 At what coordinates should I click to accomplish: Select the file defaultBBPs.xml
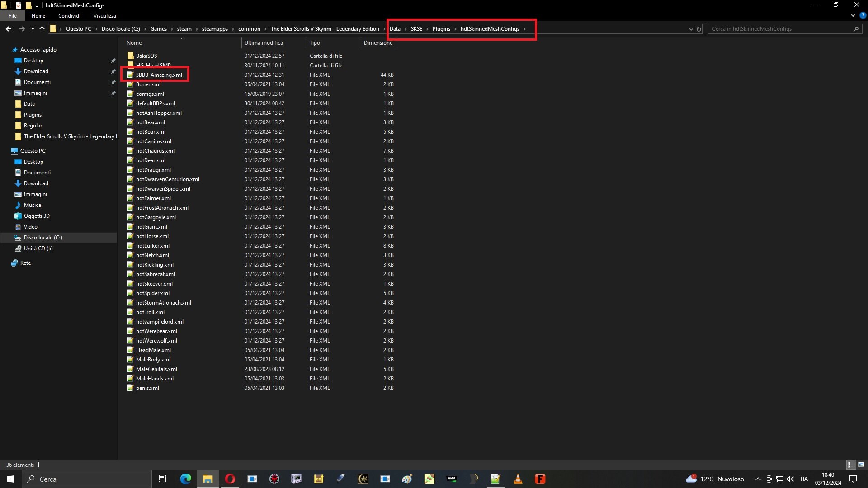156,103
